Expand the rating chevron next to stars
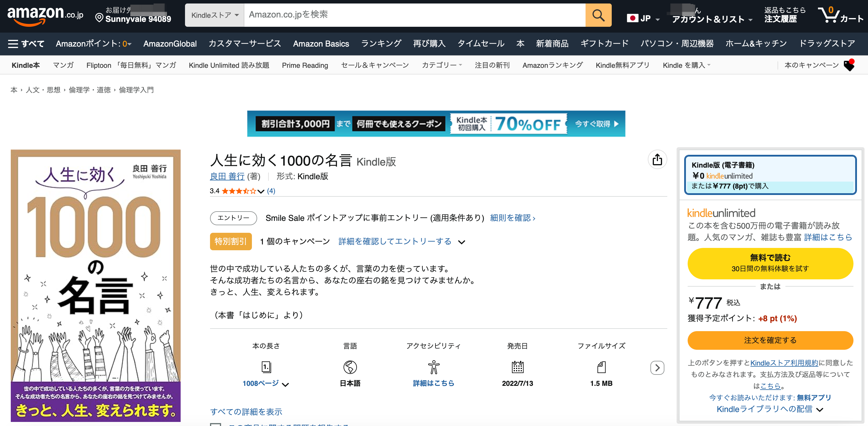Screen dimensions: 868x426 click(x=261, y=191)
